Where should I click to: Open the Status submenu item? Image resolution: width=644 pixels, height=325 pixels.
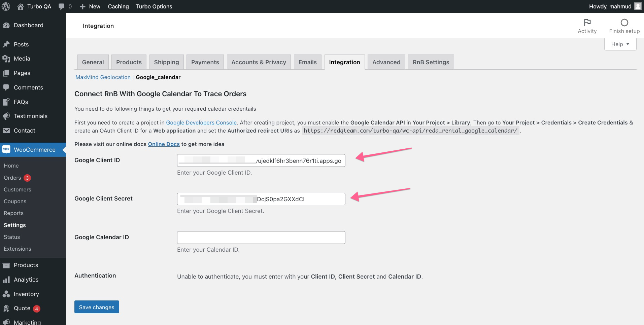point(12,237)
